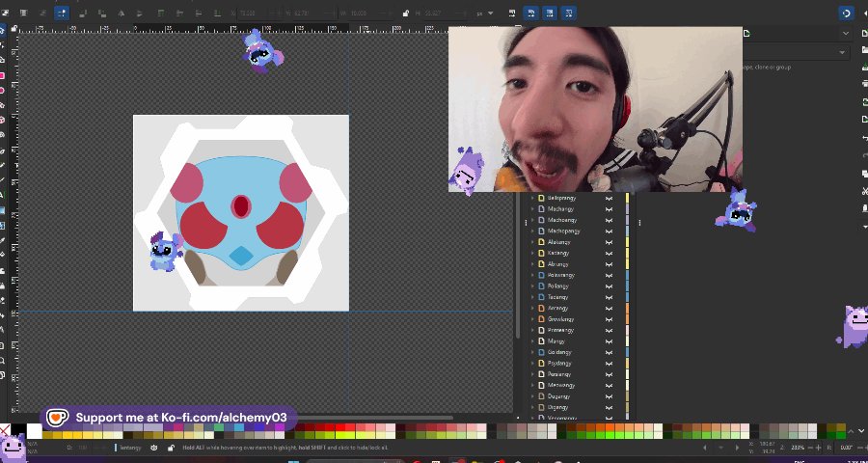The image size is (868, 463).
Task: Click the X position field
Action: point(258,13)
